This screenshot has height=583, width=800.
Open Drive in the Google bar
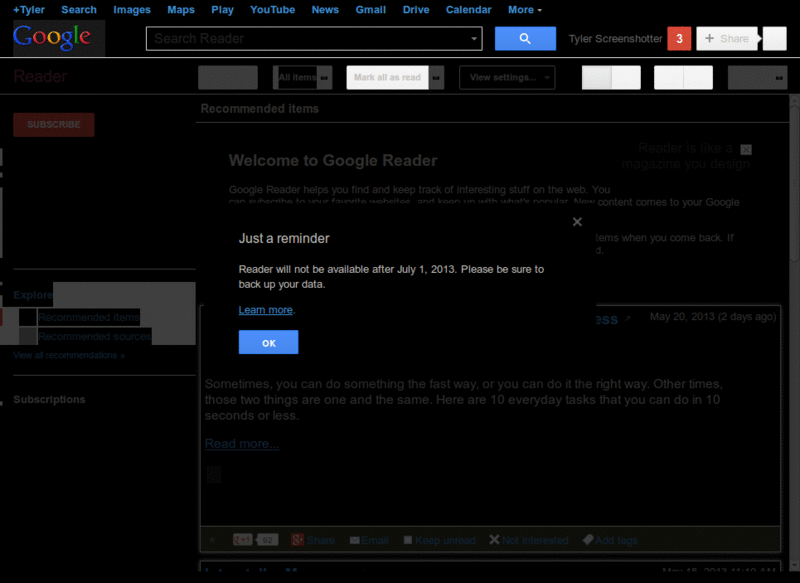(416, 10)
